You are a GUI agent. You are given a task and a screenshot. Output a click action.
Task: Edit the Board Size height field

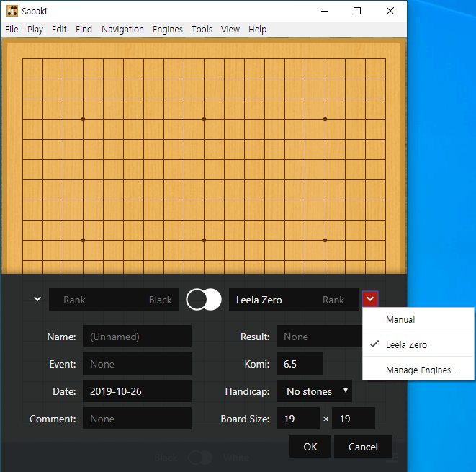[x=354, y=419]
